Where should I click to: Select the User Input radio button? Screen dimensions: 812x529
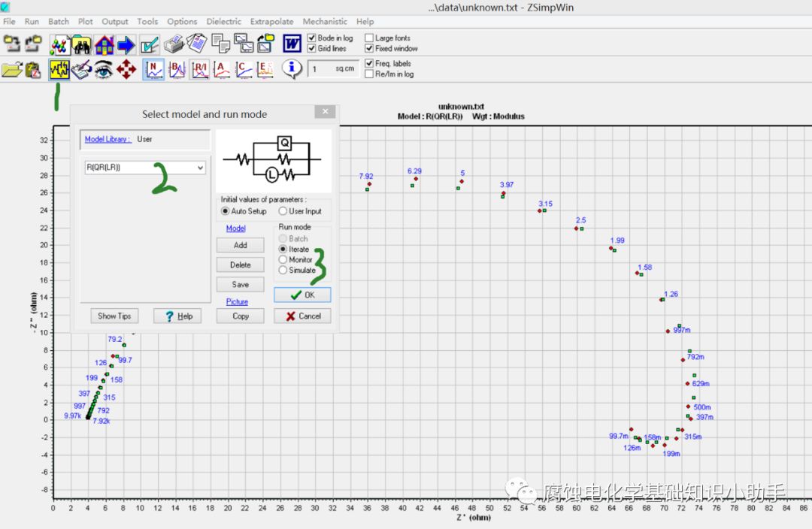pos(283,211)
